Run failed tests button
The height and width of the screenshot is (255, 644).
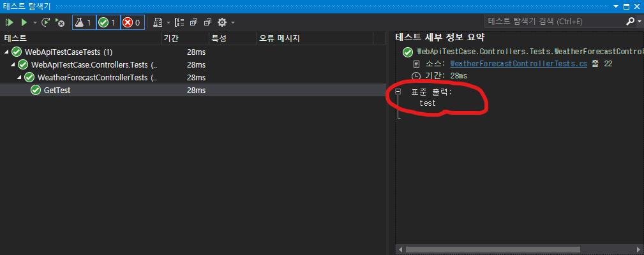click(x=60, y=22)
